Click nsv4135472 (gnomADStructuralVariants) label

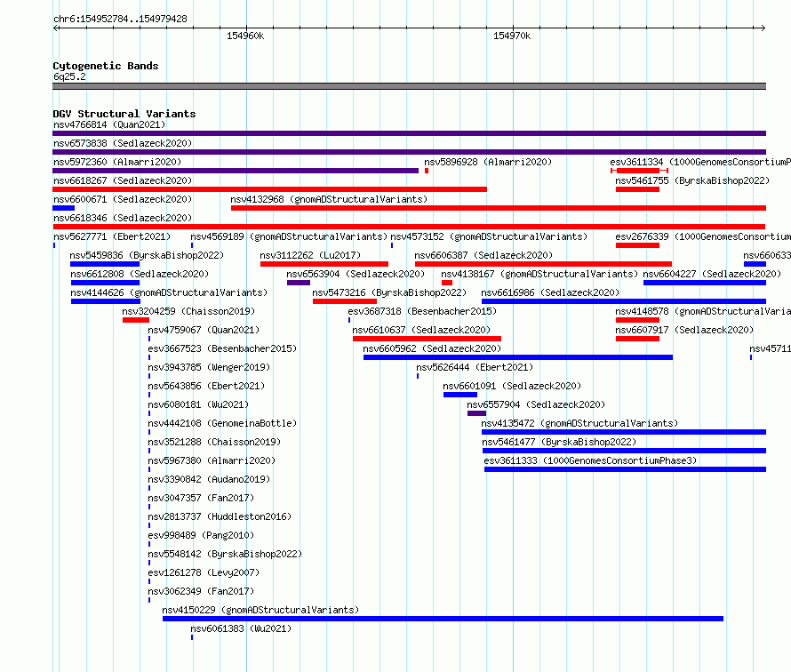coord(579,423)
